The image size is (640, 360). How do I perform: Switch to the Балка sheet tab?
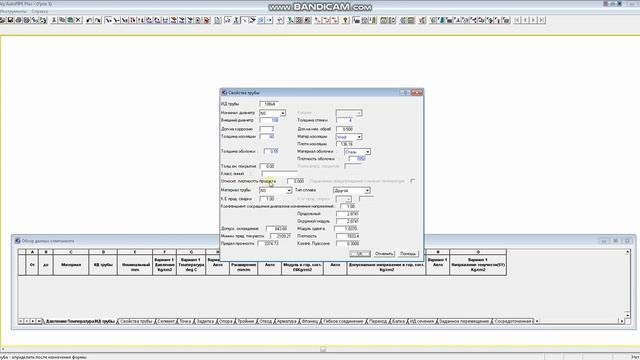coord(399,321)
